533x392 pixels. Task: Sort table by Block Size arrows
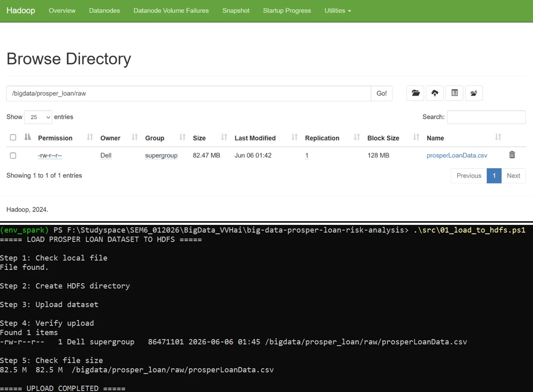point(416,137)
